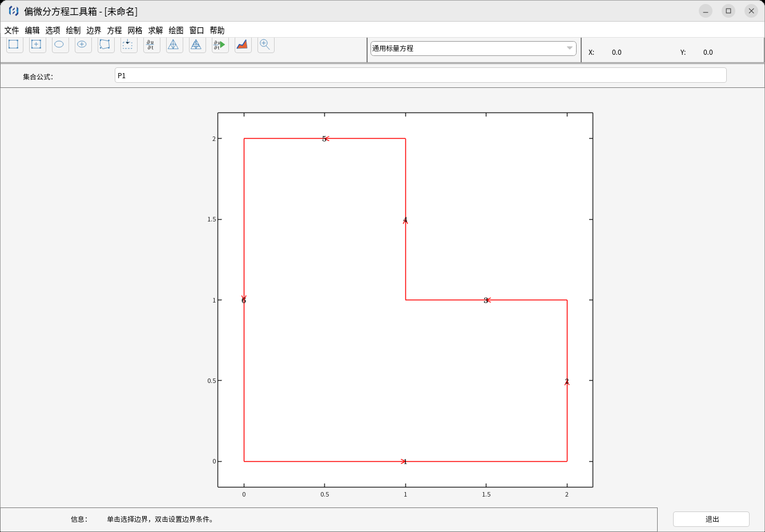Viewport: 765px width, 532px height.
Task: Select the draw polygon tool
Action: pos(106,45)
